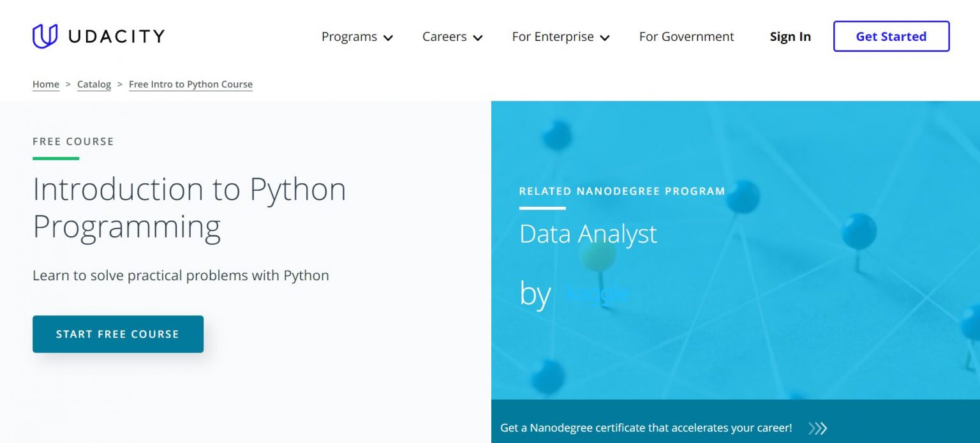
Task: Click the Start Free Course button
Action: click(x=117, y=334)
